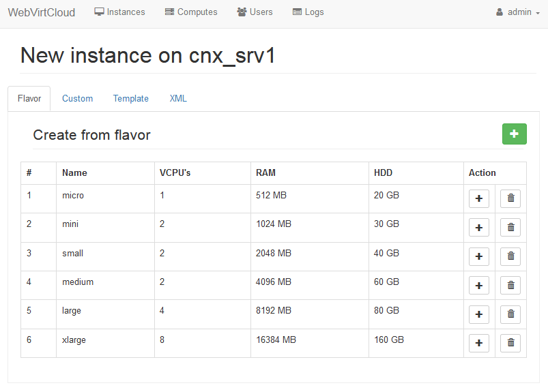Delete the mini flavor
548x392 pixels.
coord(510,228)
